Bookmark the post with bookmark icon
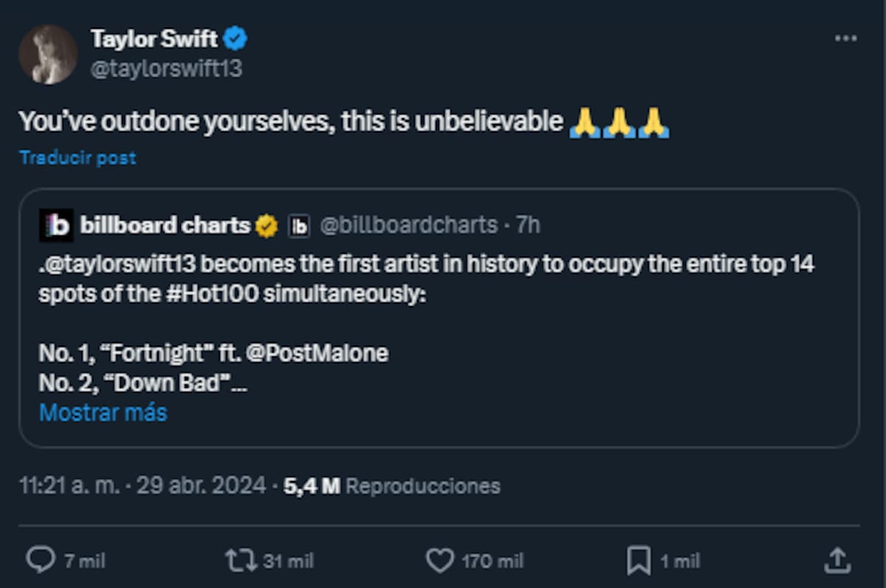 [x=637, y=561]
